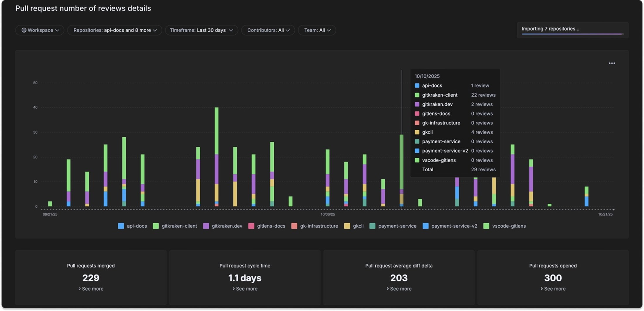The width and height of the screenshot is (644, 311).
Task: Expand the Team filter dropdown
Action: tap(317, 30)
